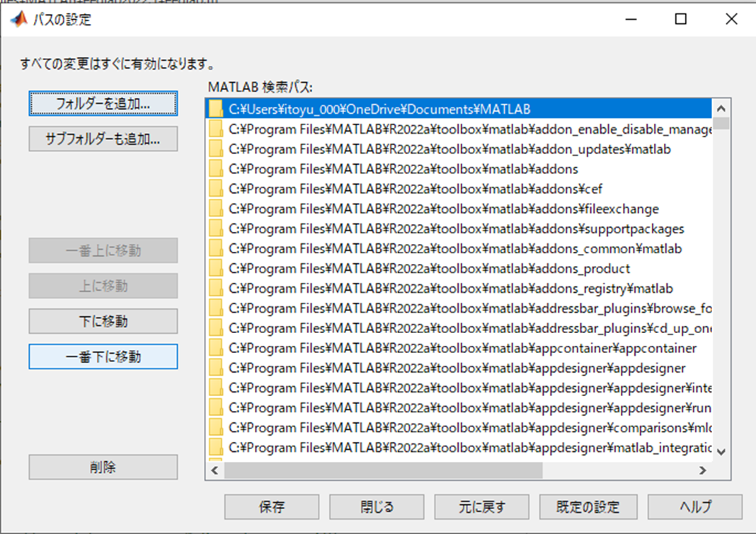Image resolution: width=756 pixels, height=534 pixels.
Task: Click the 元に戻す button
Action: [481, 506]
